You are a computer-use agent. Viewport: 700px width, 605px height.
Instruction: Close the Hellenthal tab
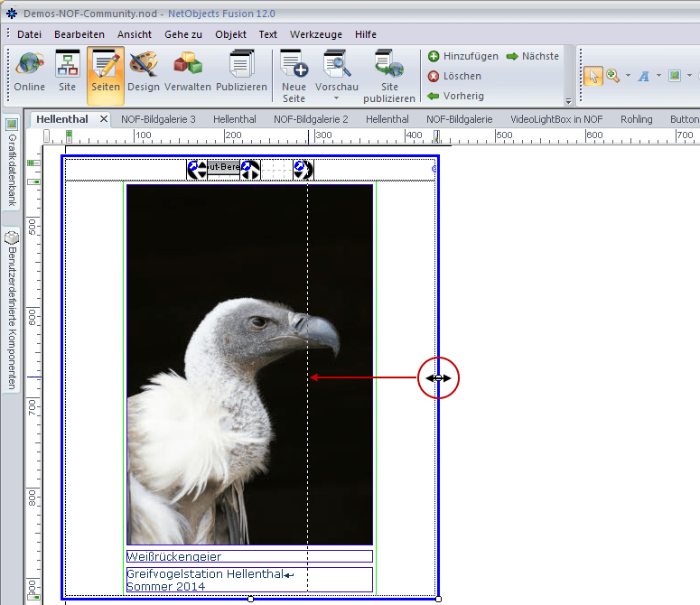(x=104, y=119)
